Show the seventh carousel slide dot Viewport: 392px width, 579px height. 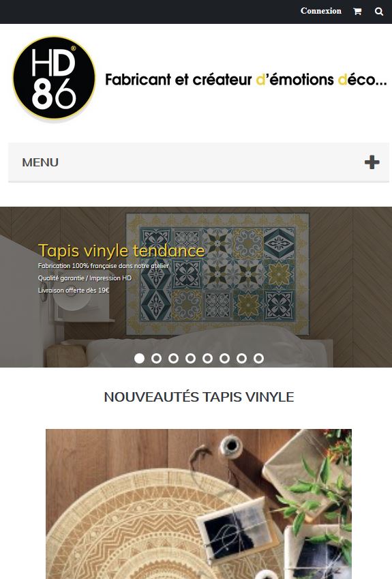tap(241, 358)
